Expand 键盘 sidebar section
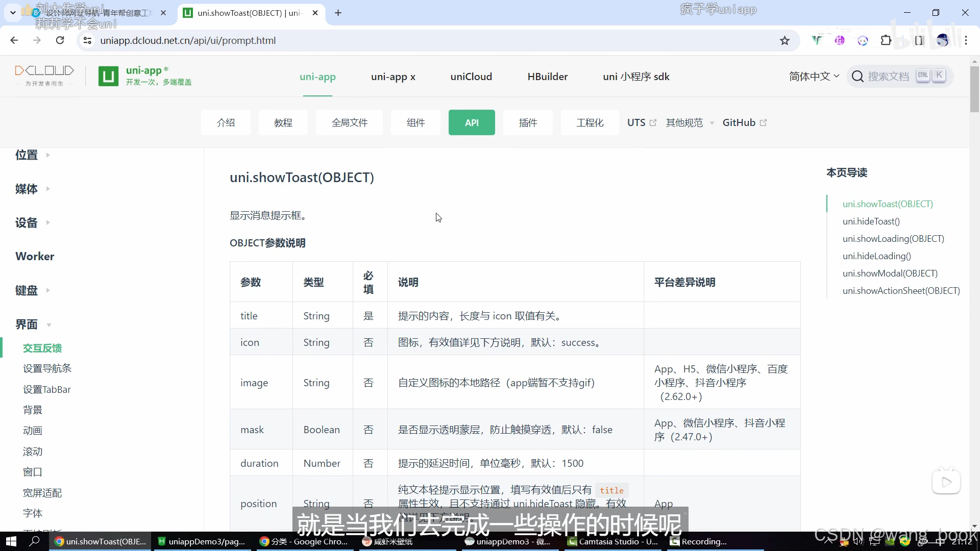The width and height of the screenshot is (980, 551). click(x=33, y=290)
